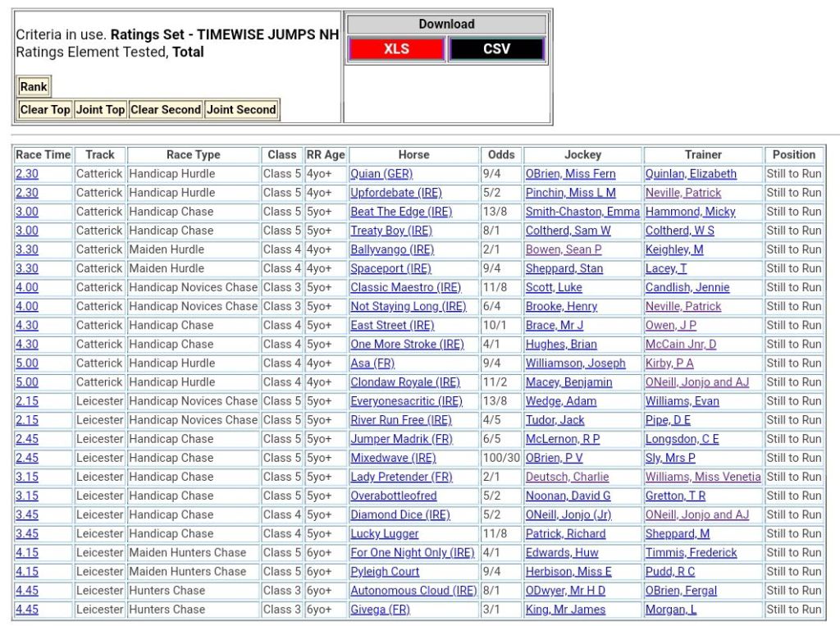This screenshot has width=840, height=626.
Task: Click the Clear Second button
Action: pos(165,110)
